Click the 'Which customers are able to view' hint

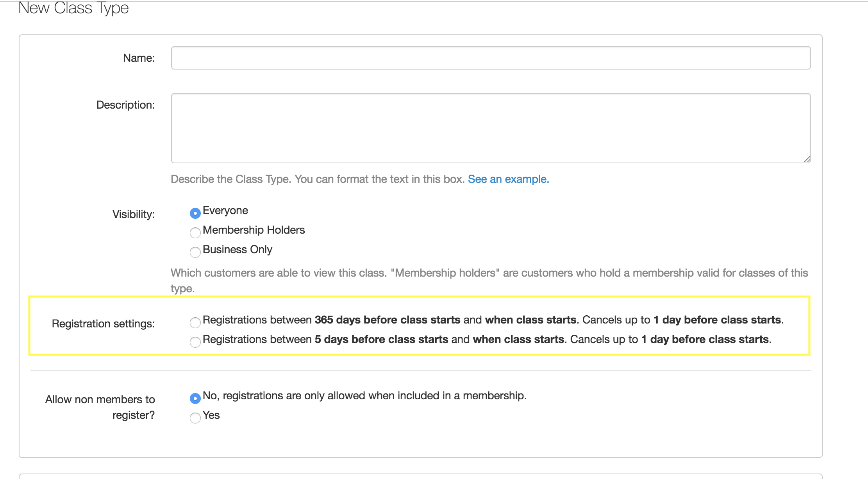tap(489, 273)
